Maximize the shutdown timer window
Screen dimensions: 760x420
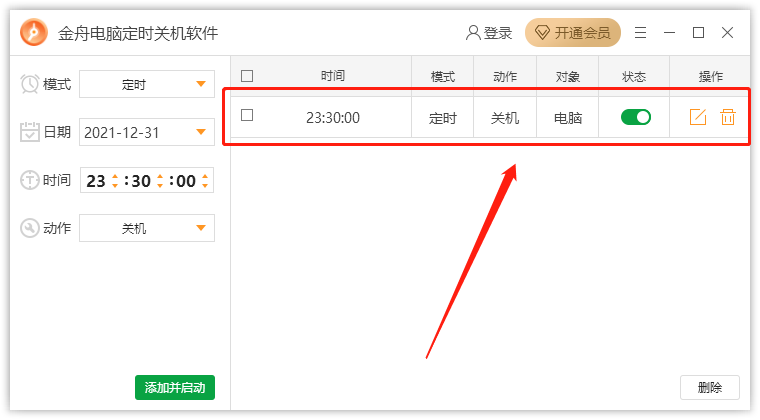698,32
